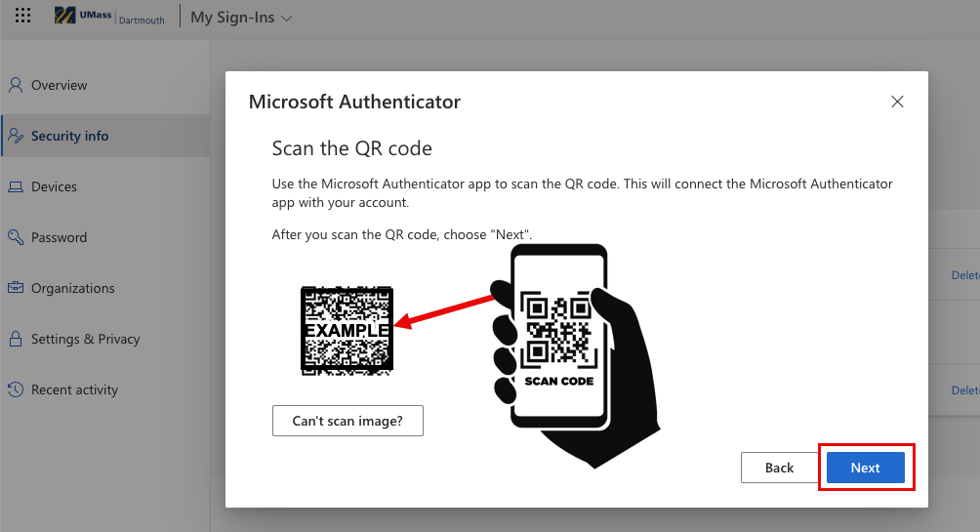Screen dimensions: 980x532
Task: Click the Organizations briefcase icon
Action: pyautogui.click(x=16, y=288)
